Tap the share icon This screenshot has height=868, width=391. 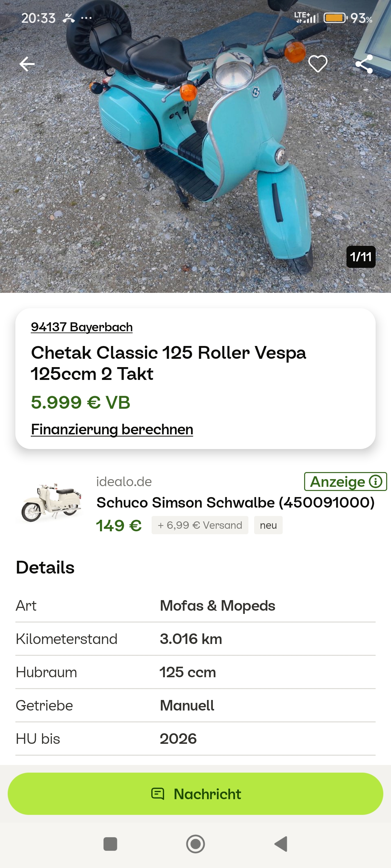364,64
